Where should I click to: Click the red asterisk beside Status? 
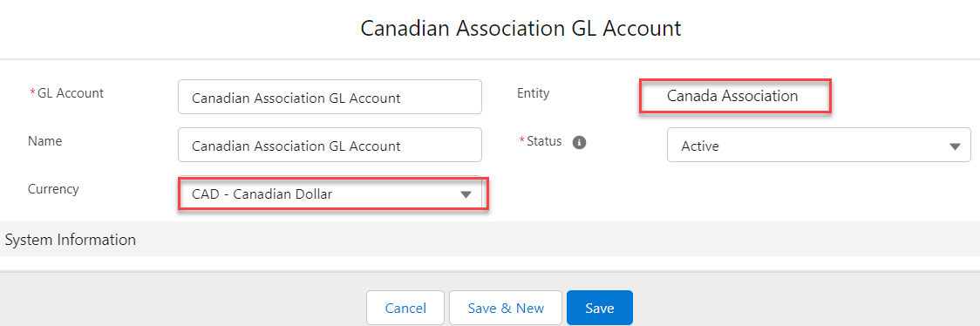(522, 140)
